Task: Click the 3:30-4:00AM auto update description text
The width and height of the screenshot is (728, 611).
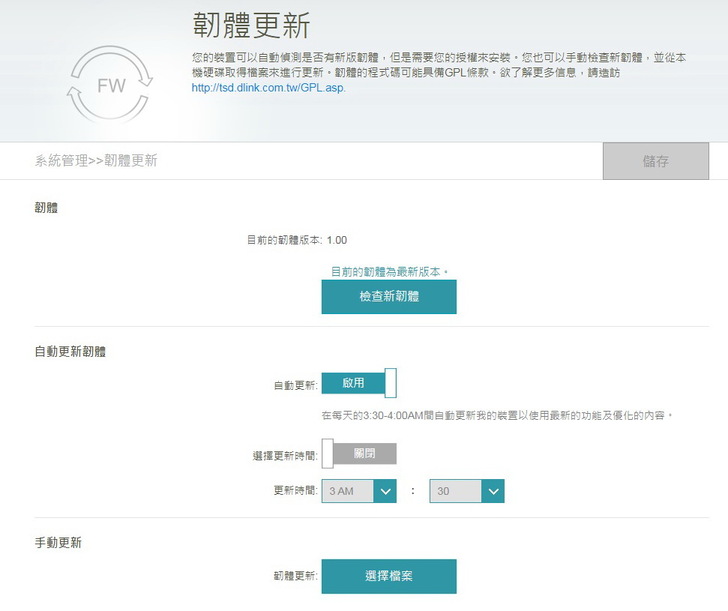Action: (x=496, y=414)
